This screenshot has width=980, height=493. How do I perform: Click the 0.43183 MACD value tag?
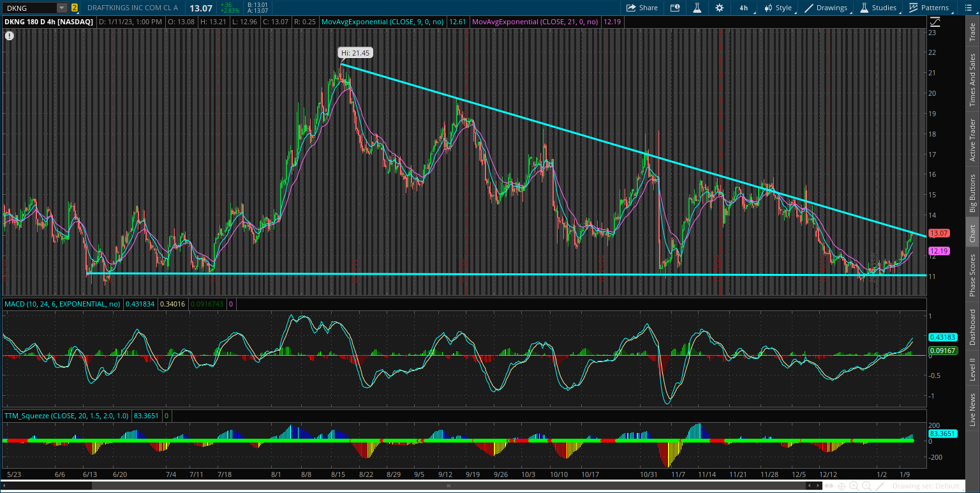pyautogui.click(x=942, y=337)
